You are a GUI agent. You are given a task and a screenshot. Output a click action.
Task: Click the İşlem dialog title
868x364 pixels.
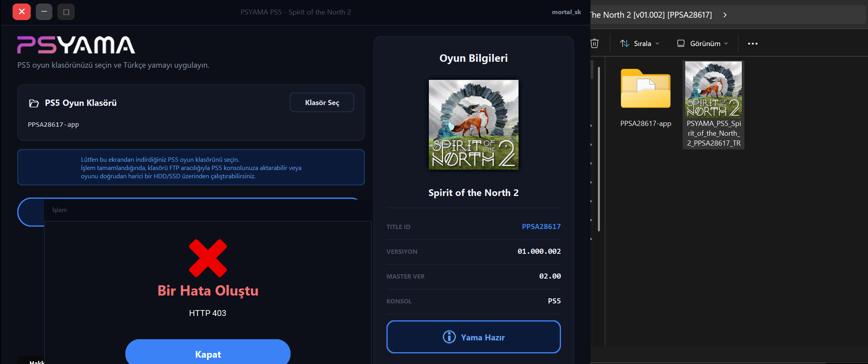(59, 210)
